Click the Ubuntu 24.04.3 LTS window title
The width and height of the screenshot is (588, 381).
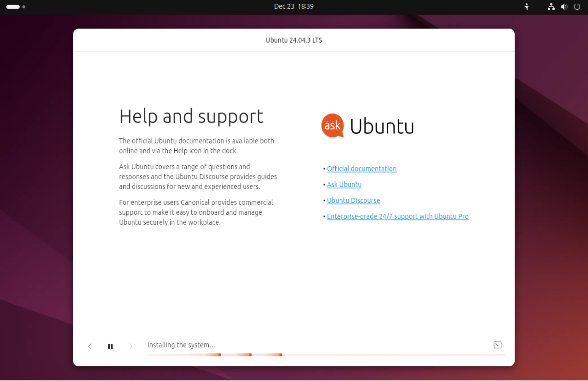click(x=294, y=40)
